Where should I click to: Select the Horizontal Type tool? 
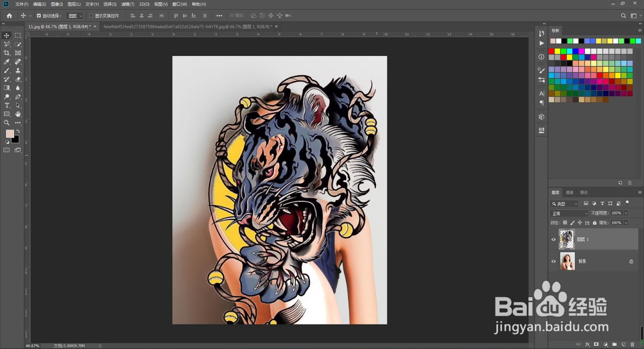[x=7, y=105]
